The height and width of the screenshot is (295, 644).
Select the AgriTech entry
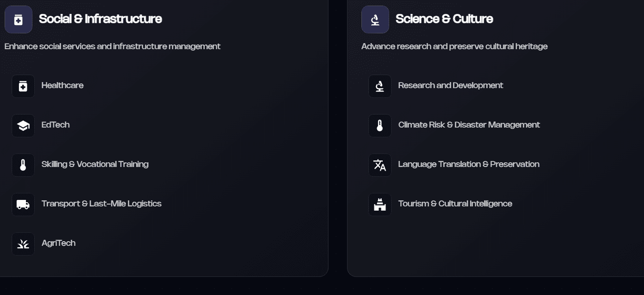58,244
